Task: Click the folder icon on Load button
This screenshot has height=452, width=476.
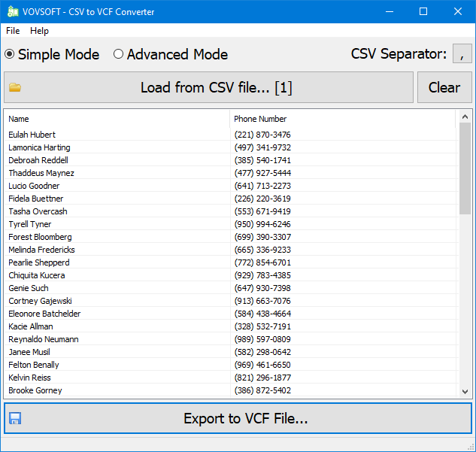Action: tap(15, 87)
